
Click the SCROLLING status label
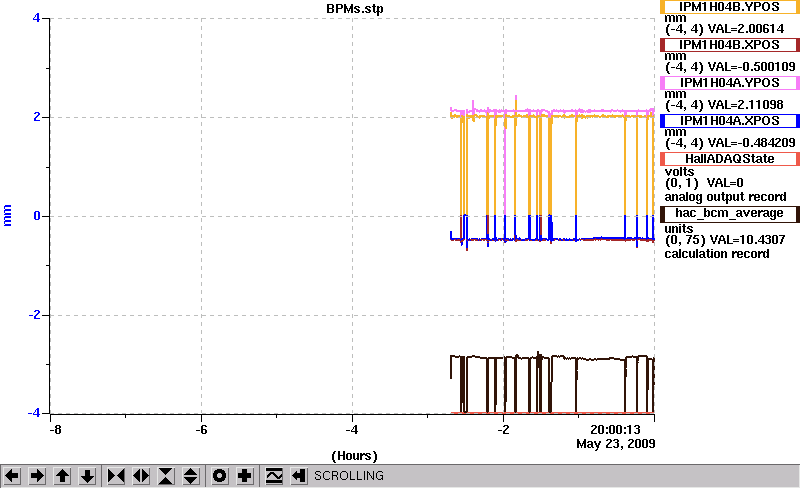[x=349, y=476]
